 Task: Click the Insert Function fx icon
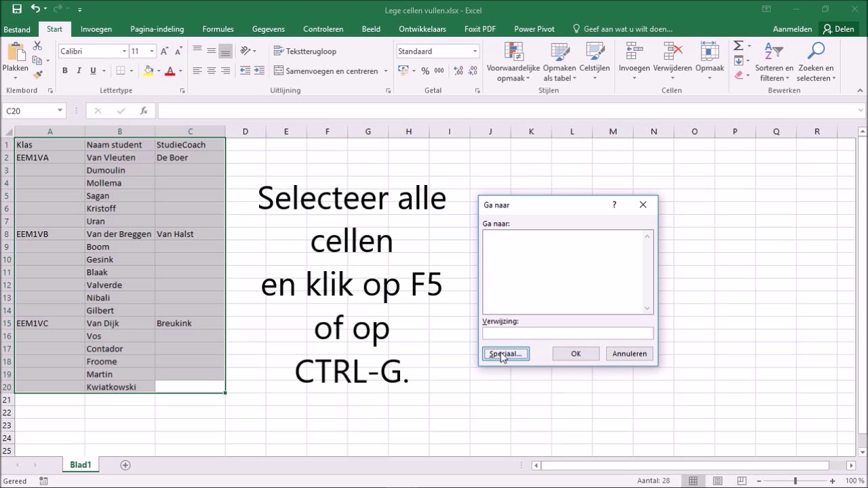click(x=144, y=110)
